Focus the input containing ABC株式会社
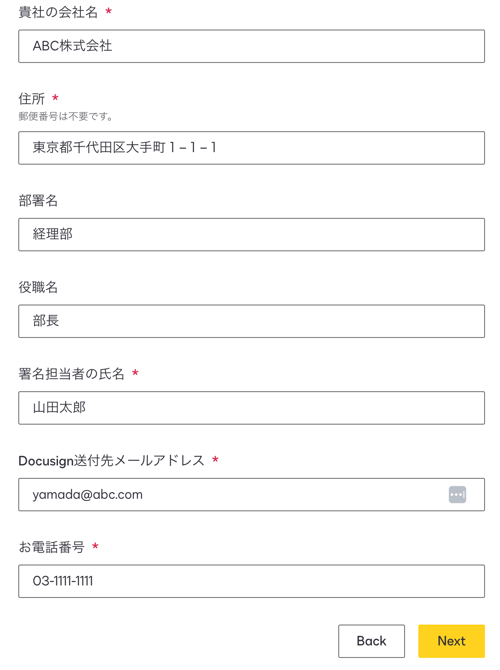Image resolution: width=500 pixels, height=670 pixels. [251, 46]
